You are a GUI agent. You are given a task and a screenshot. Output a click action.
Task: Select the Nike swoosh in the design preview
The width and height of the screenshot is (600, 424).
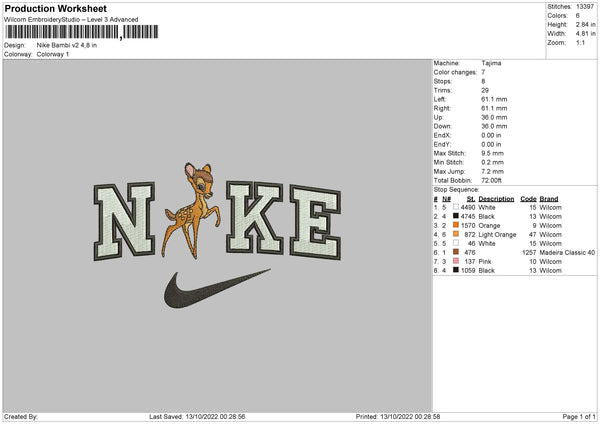(x=217, y=289)
